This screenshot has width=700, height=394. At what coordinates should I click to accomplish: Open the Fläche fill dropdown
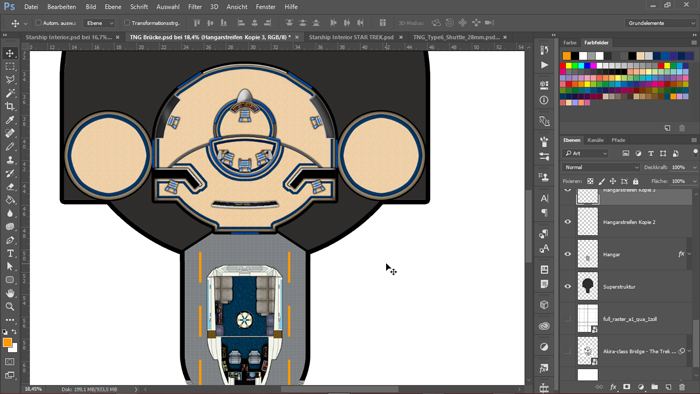coord(694,181)
